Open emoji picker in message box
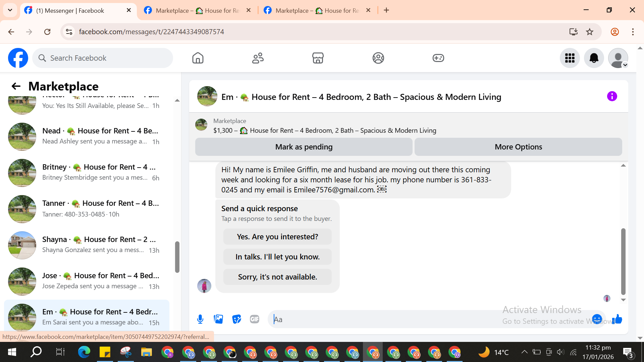This screenshot has height=362, width=644. tap(597, 319)
